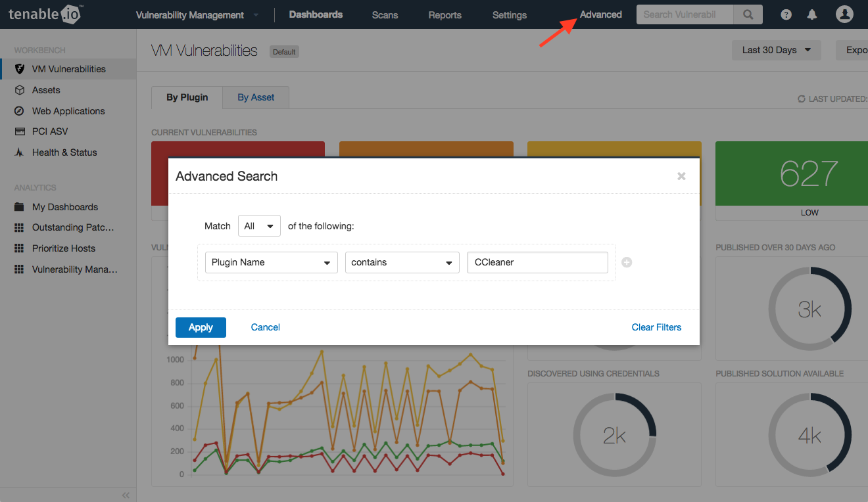
Task: Open the contains operator dropdown
Action: pyautogui.click(x=402, y=262)
